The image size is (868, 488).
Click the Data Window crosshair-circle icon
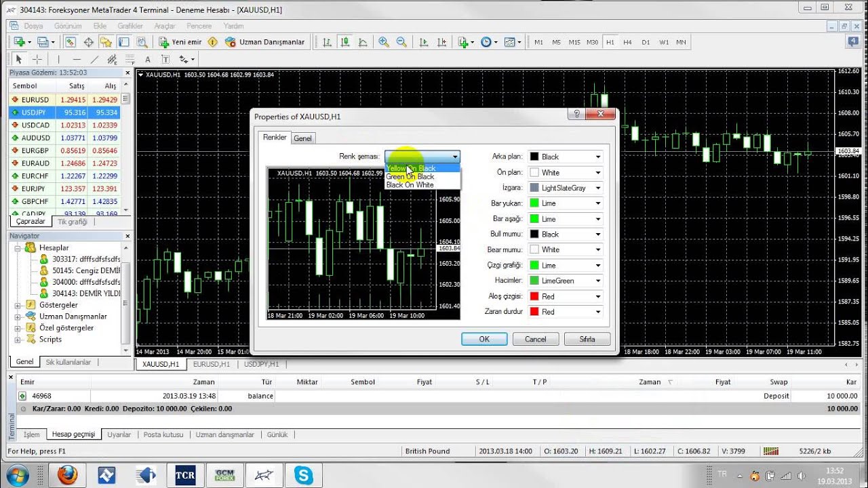[88, 42]
